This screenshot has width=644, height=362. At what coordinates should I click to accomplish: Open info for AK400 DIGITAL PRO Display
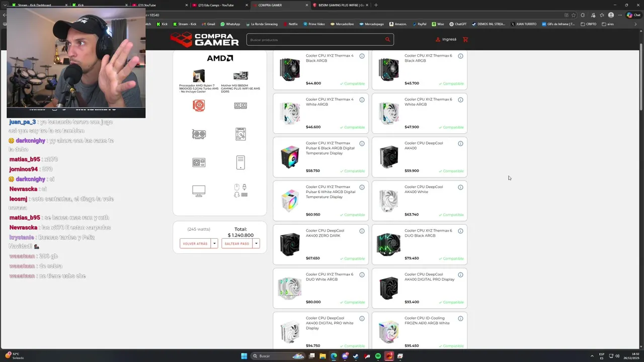click(460, 275)
